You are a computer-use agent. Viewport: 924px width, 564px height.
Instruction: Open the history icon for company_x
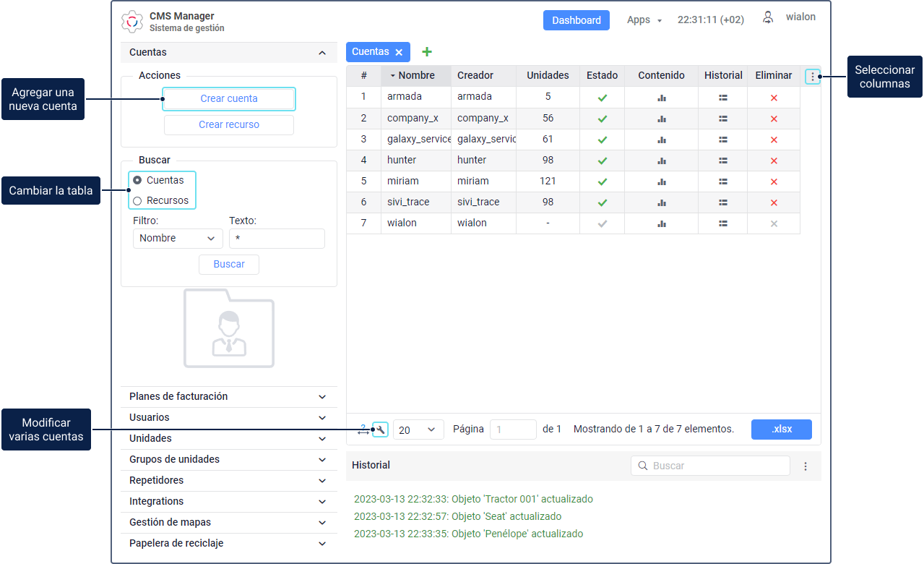pyautogui.click(x=722, y=119)
